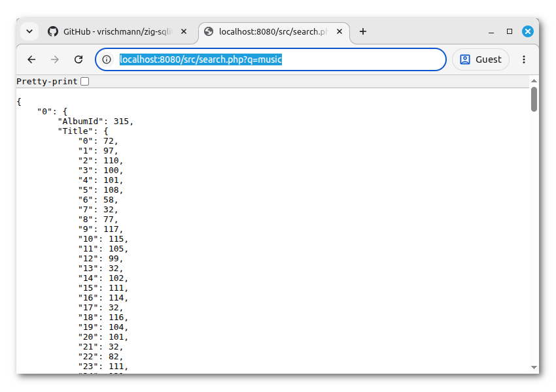
Task: Click the "1": 97 entry
Action: [x=98, y=151]
